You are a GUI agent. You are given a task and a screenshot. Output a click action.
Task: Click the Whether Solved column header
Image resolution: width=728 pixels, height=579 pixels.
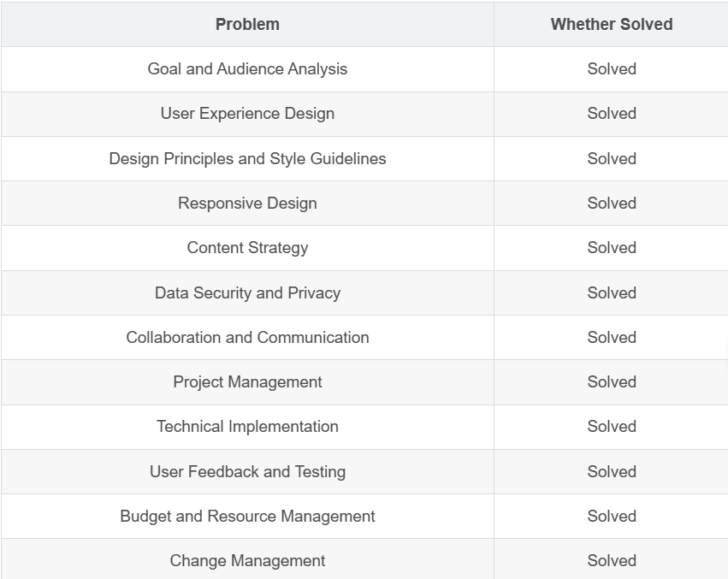[x=612, y=24]
